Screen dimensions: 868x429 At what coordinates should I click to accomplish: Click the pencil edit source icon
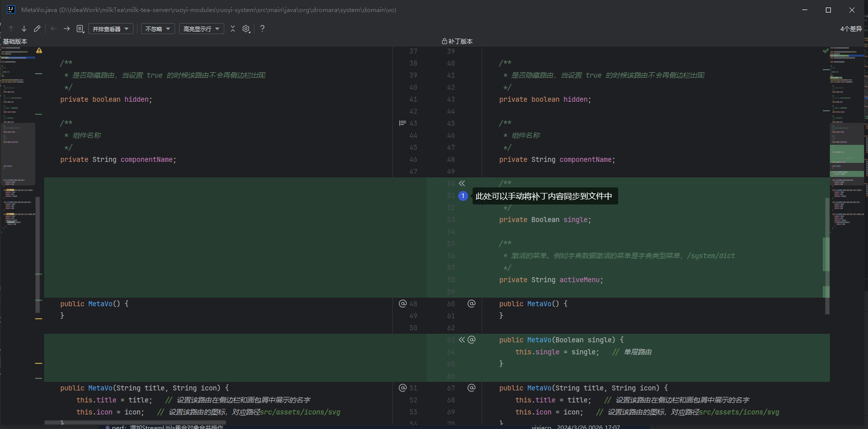(37, 29)
